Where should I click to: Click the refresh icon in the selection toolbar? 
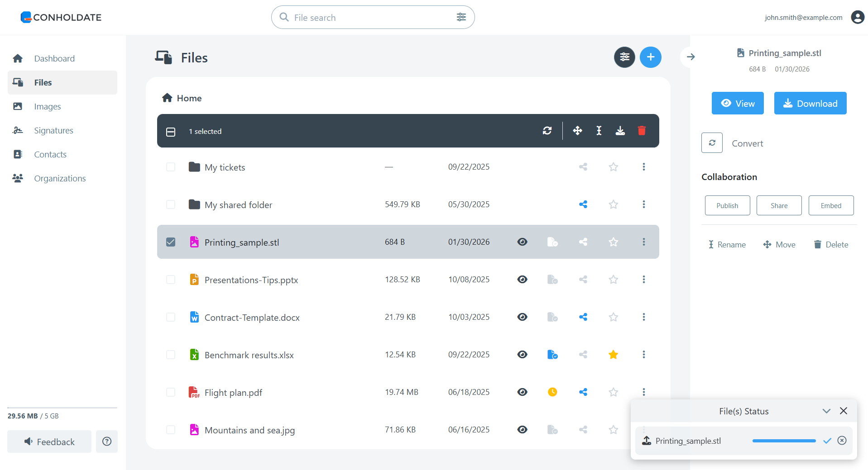click(547, 130)
